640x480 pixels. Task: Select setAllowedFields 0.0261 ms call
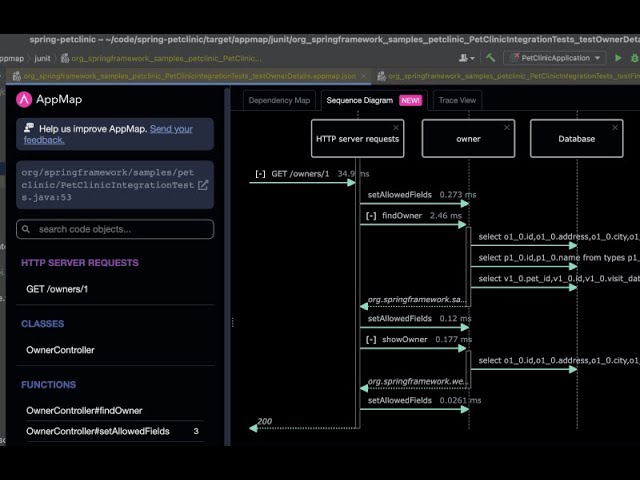click(x=424, y=400)
